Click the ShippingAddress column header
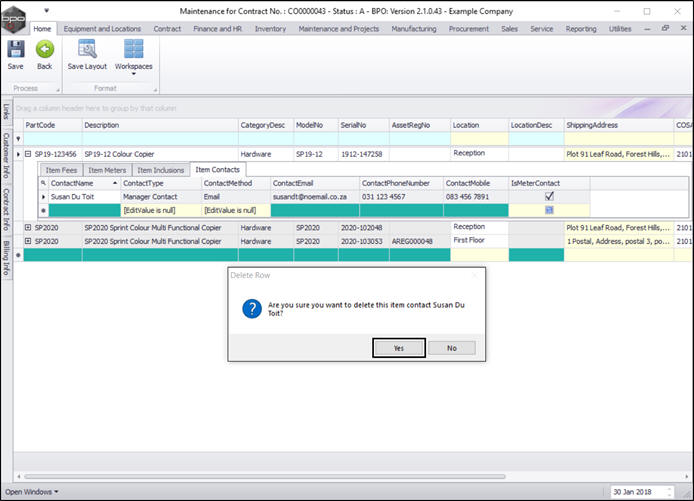This screenshot has width=694, height=501. point(619,125)
